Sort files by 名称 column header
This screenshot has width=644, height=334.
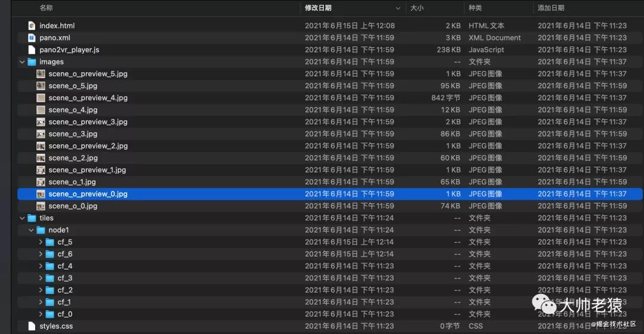coord(46,8)
